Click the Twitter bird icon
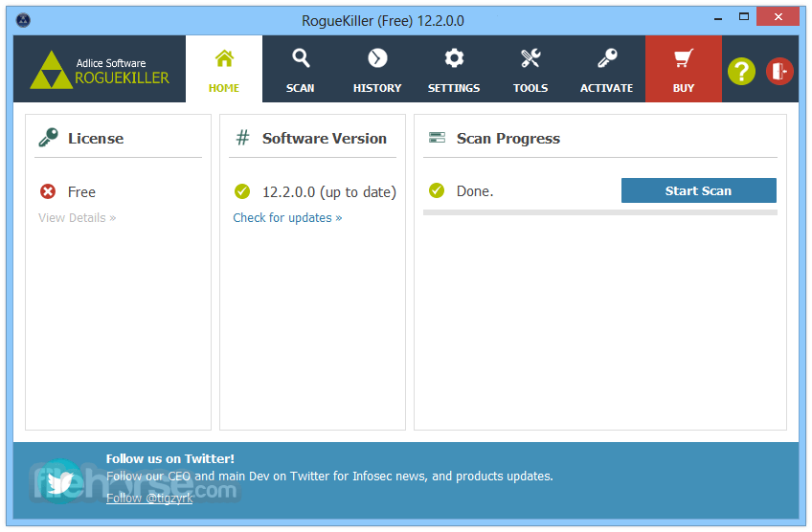The width and height of the screenshot is (812, 532). [x=60, y=481]
